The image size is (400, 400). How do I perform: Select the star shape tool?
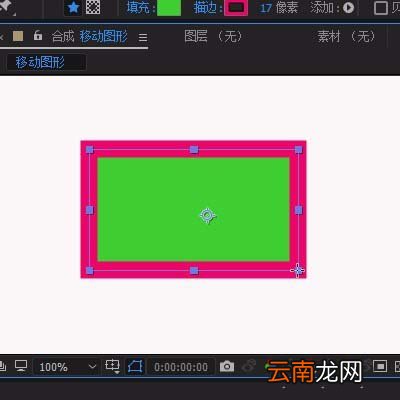(73, 7)
